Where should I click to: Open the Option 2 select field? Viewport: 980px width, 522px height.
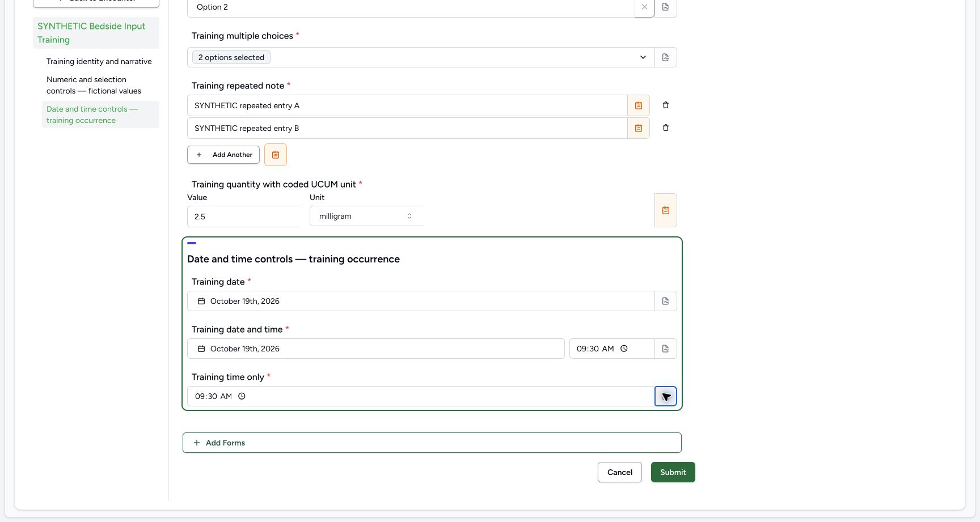[x=411, y=7]
